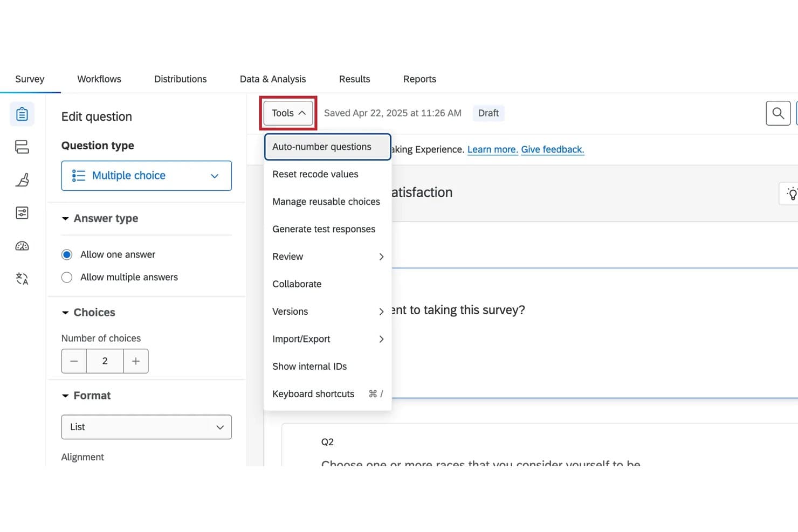Choose Collaborate in Tools menu

click(x=328, y=284)
